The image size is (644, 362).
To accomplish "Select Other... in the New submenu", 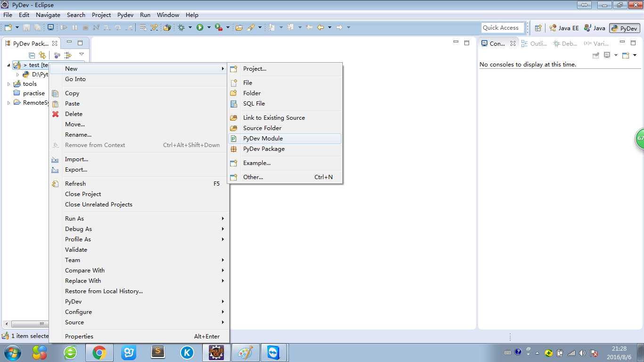I will 284,177.
